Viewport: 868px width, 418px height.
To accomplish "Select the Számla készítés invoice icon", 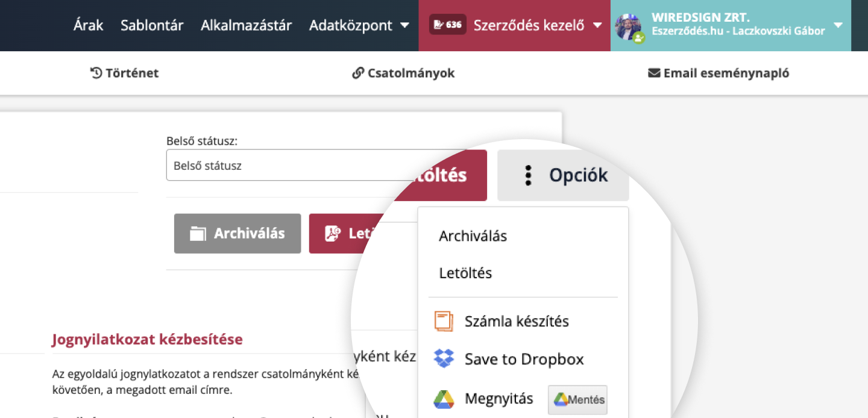I will pos(444,320).
